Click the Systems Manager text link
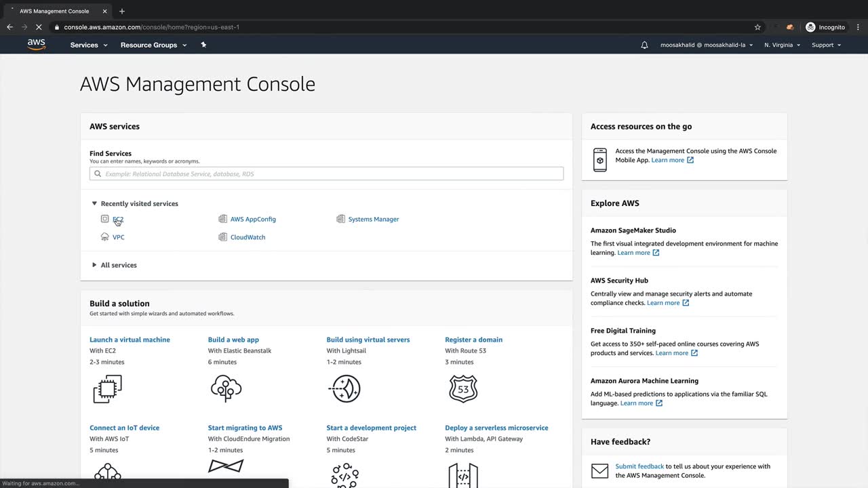This screenshot has width=868, height=488. point(374,219)
